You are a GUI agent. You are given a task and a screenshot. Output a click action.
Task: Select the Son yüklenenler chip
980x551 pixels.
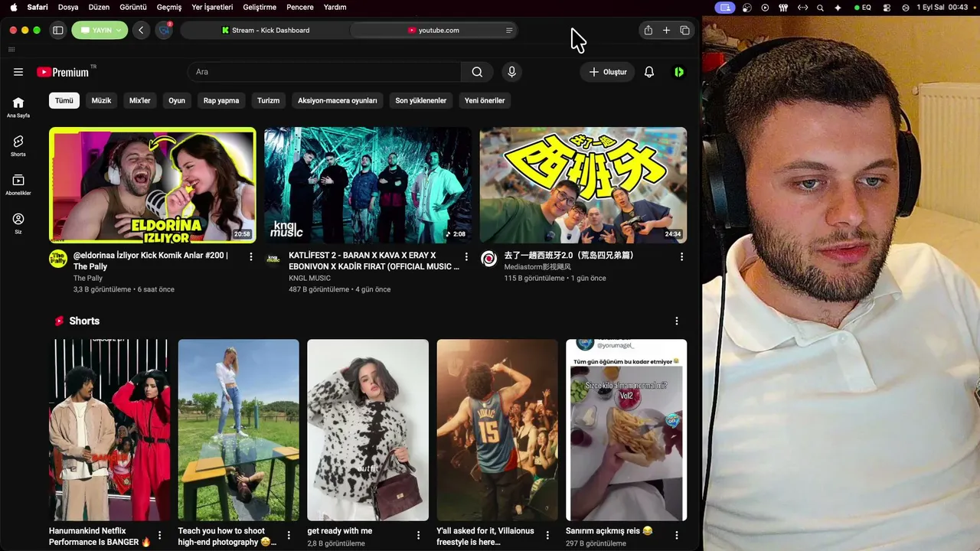tap(421, 100)
